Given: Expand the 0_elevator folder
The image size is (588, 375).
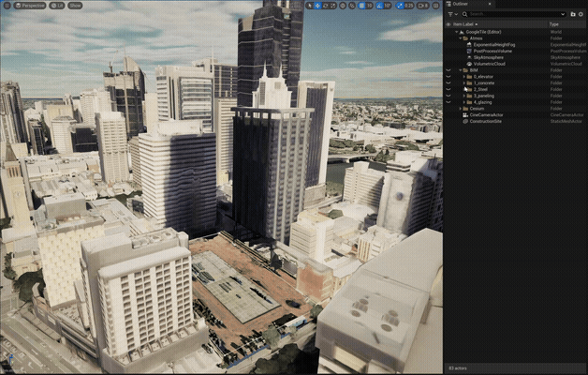Looking at the screenshot, I should coord(465,76).
